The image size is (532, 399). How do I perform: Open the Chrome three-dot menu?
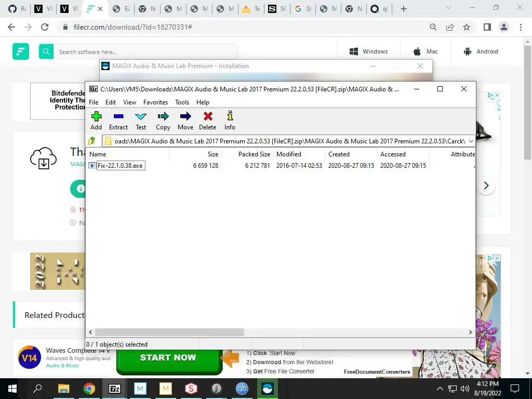click(x=521, y=27)
